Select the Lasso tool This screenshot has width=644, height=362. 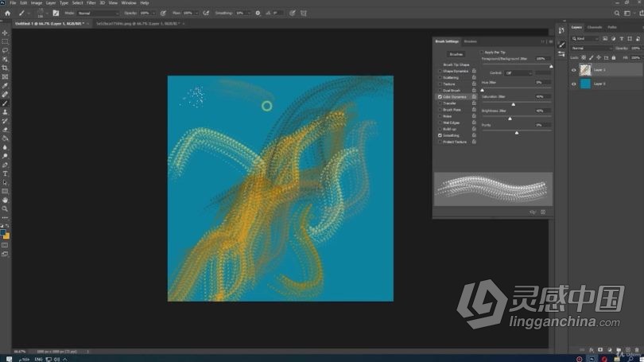pyautogui.click(x=5, y=50)
